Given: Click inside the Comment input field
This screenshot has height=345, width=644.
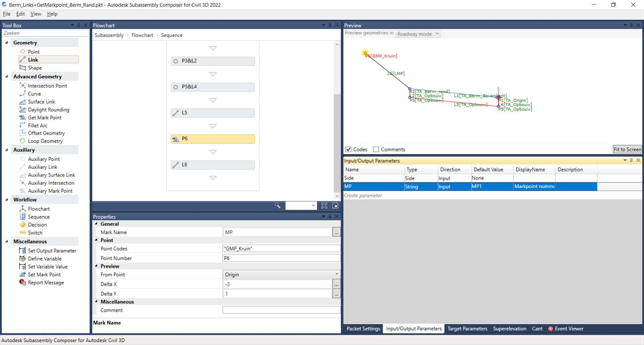Looking at the screenshot, I should coord(280,310).
